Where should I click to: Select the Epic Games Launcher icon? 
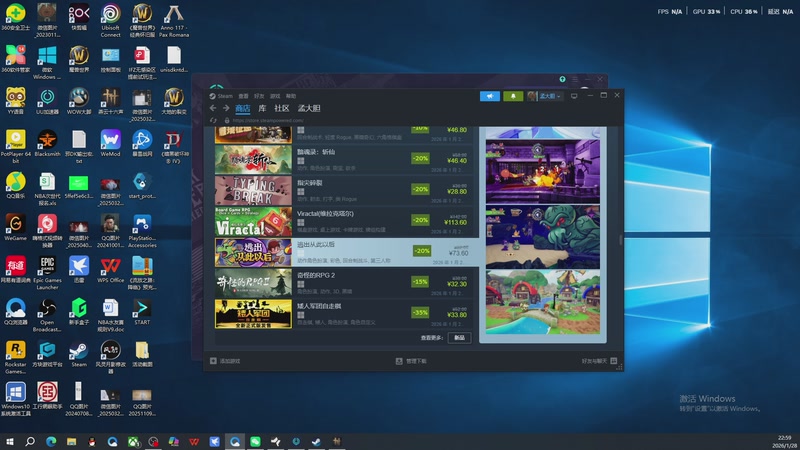47,273
